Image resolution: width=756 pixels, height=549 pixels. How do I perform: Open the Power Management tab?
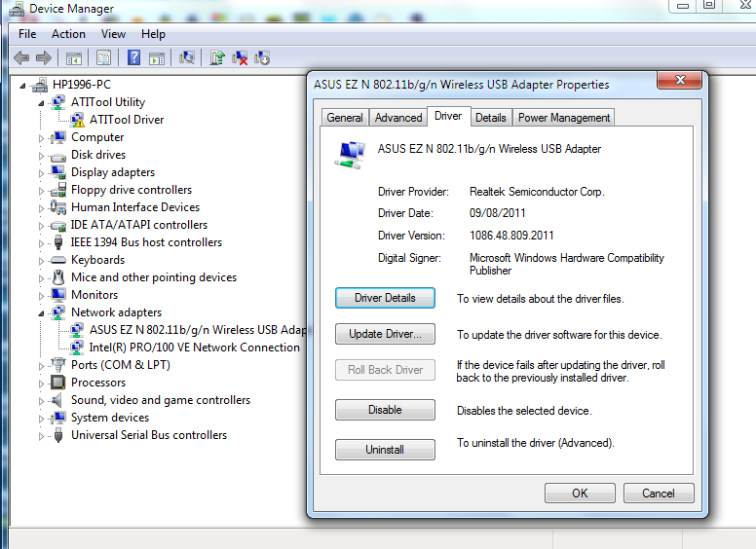pyautogui.click(x=564, y=118)
